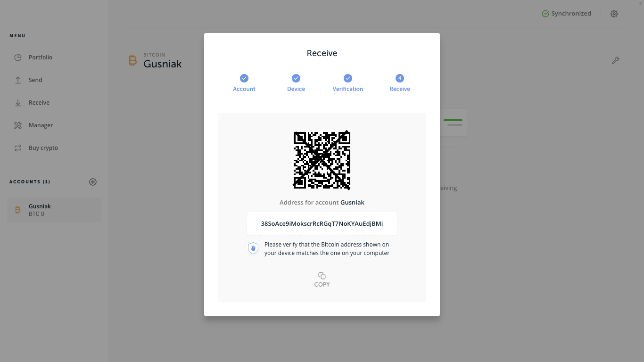This screenshot has height=362, width=644.
Task: Click the copy address icon
Action: (322, 276)
